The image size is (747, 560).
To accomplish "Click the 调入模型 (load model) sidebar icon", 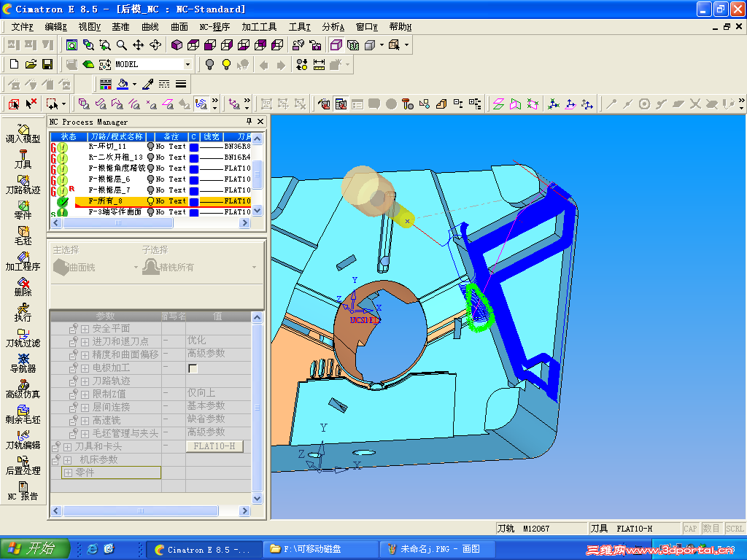I will [x=23, y=134].
